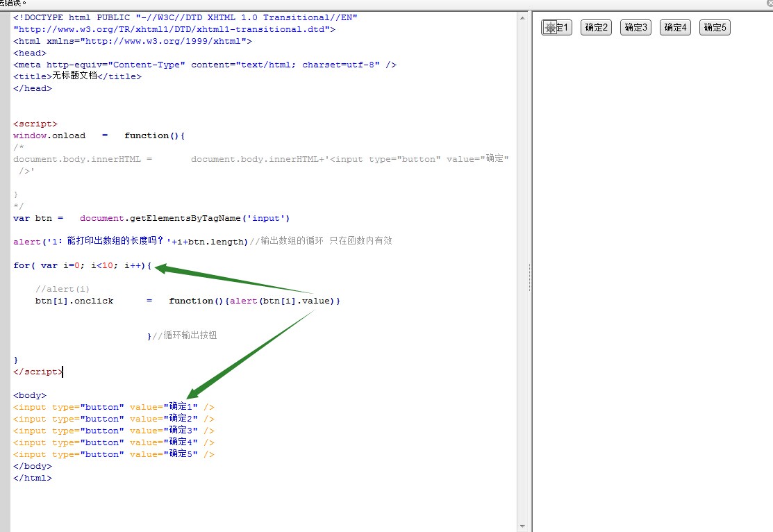Click the input line with value 确定5

click(x=114, y=454)
